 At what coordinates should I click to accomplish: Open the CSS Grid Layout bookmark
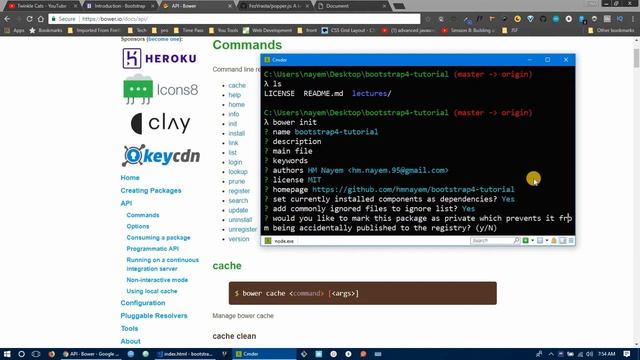tap(348, 30)
